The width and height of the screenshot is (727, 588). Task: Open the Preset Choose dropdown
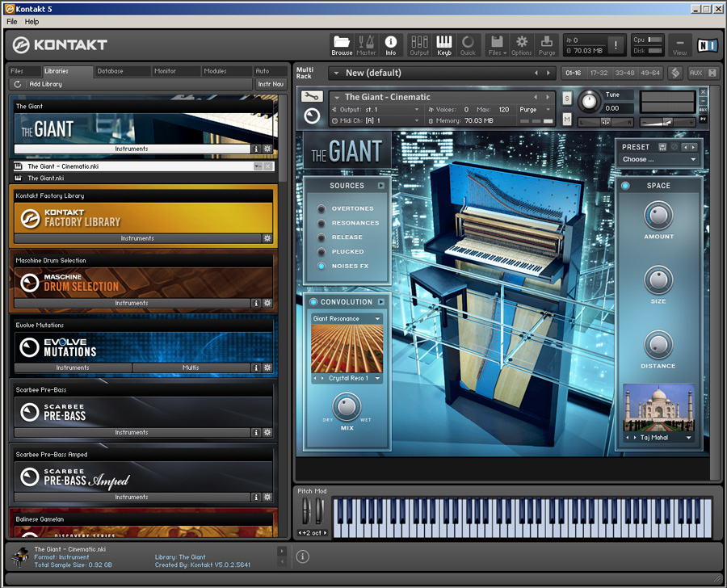coord(659,159)
